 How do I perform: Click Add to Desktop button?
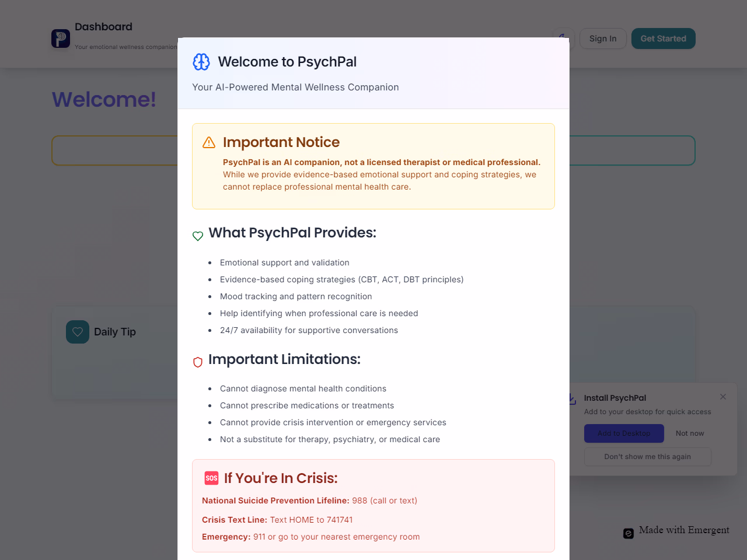[624, 433]
